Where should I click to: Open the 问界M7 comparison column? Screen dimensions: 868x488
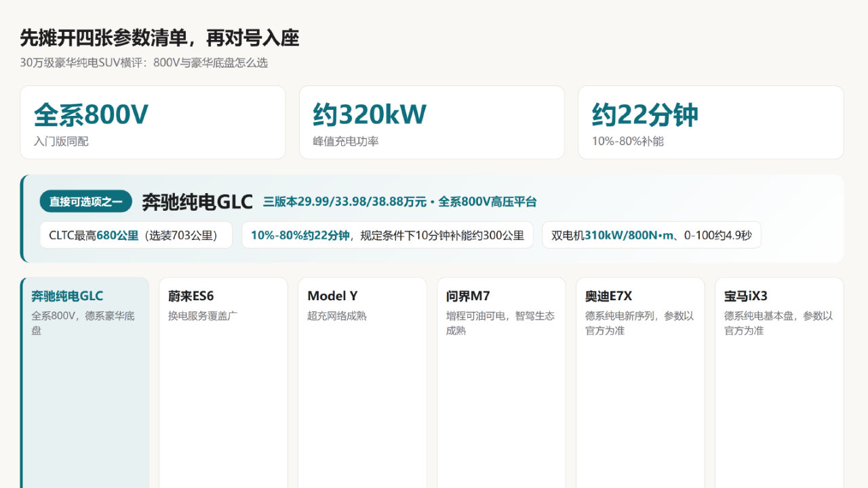[x=501, y=383]
